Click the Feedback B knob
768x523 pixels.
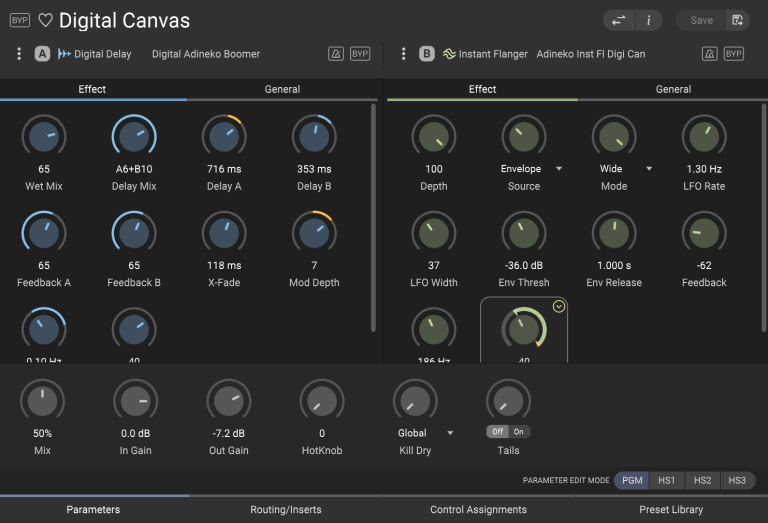coord(134,233)
